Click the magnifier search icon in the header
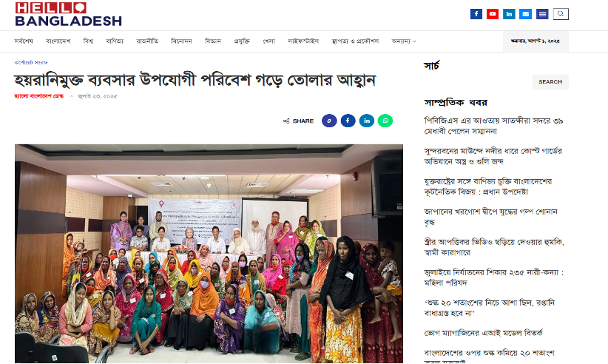Viewport: 608px width, 364px height. 561,14
